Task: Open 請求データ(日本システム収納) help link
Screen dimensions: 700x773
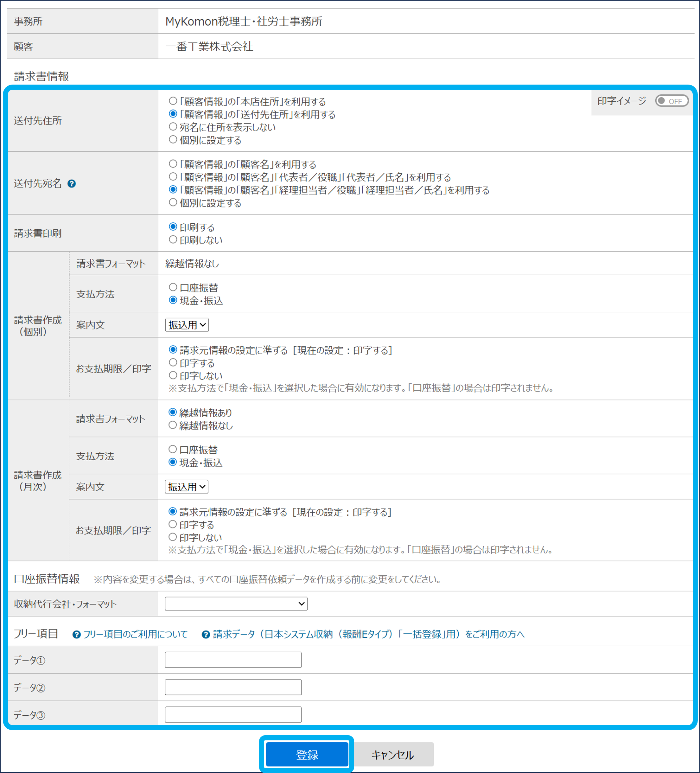Action: (368, 635)
